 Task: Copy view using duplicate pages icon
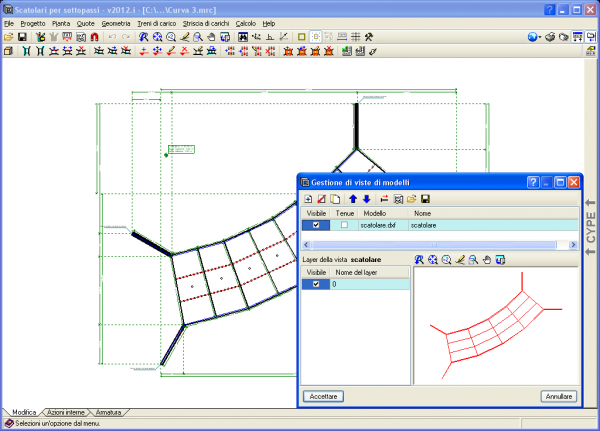click(x=335, y=199)
